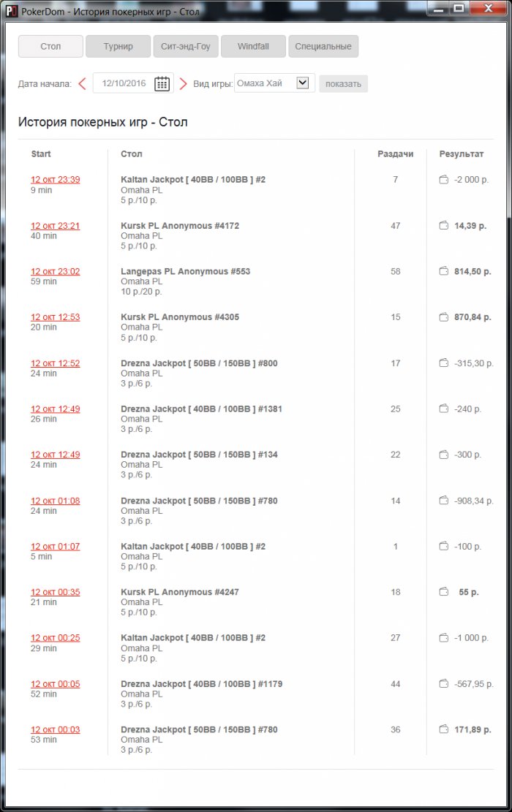Click wallet icon beside 814,50 р. result
Viewport: 512px width, 812px height.
coord(443,271)
